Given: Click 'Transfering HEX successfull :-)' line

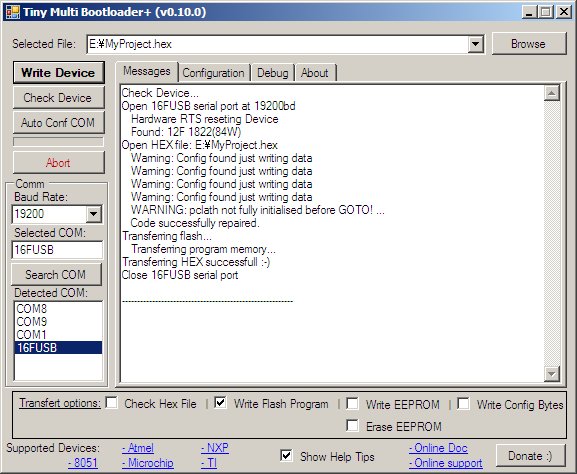Looking at the screenshot, I should [x=196, y=262].
